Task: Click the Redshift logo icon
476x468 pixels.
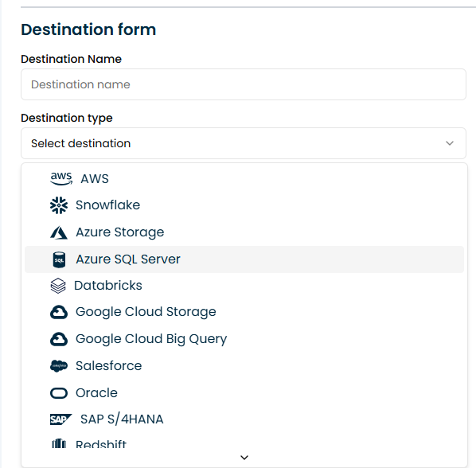Action: [x=59, y=443]
